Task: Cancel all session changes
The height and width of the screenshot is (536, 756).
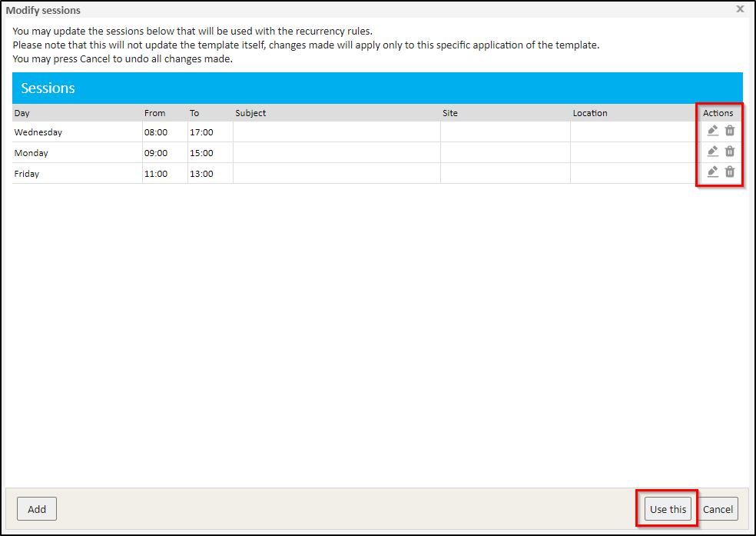Action: coord(718,509)
